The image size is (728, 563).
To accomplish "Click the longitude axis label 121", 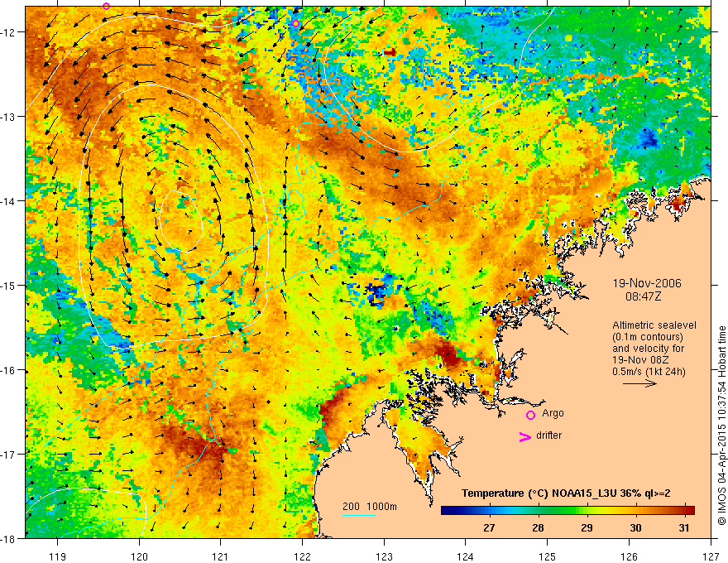I will pyautogui.click(x=221, y=556).
